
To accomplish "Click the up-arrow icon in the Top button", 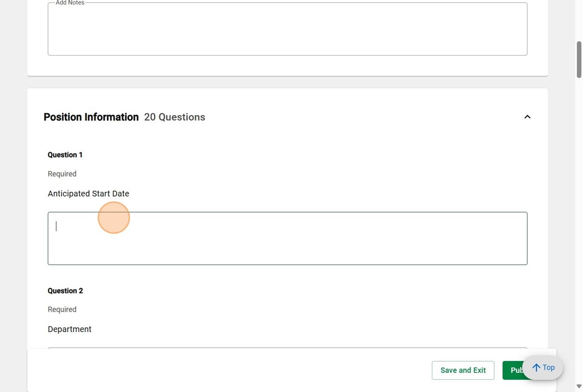I will click(537, 368).
